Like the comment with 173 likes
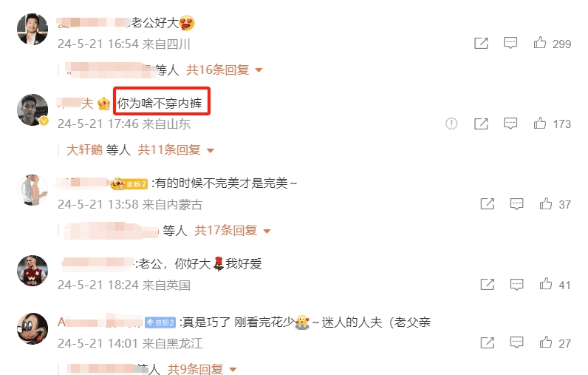Image resolution: width=588 pixels, height=375 pixels. click(x=540, y=123)
